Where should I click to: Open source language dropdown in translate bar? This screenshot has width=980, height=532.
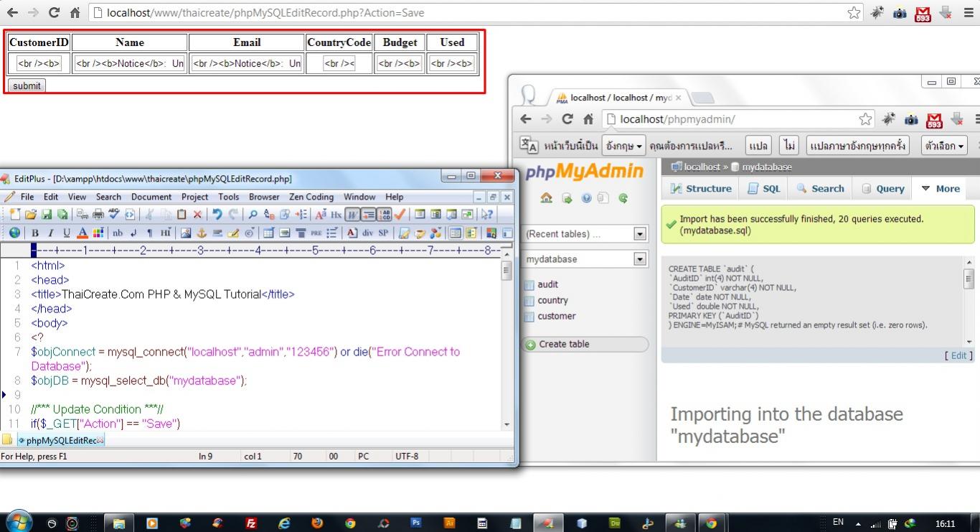tap(623, 146)
